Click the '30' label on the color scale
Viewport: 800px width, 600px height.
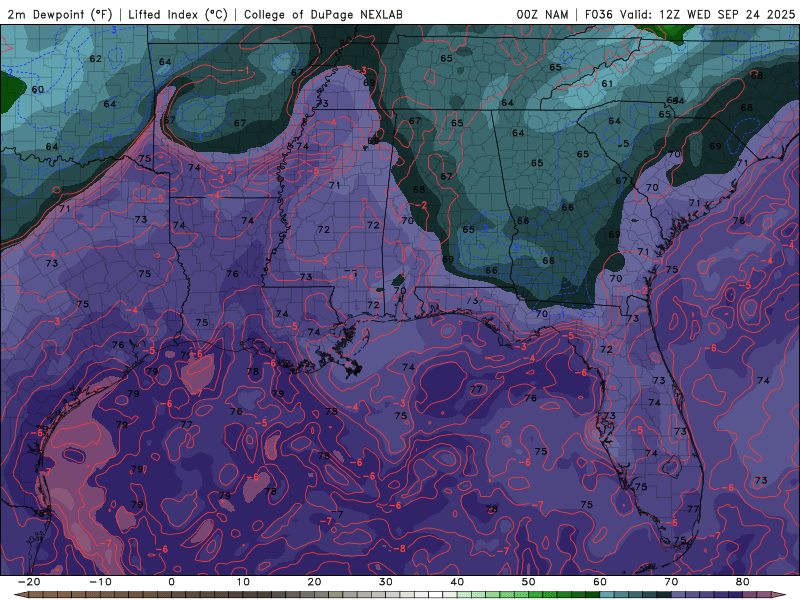(386, 582)
